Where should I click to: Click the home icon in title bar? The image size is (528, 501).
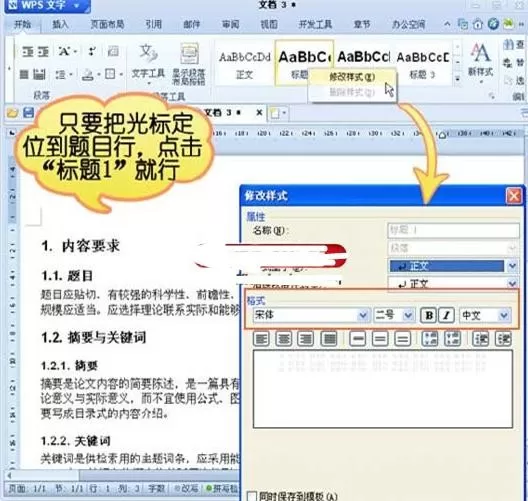478,24
